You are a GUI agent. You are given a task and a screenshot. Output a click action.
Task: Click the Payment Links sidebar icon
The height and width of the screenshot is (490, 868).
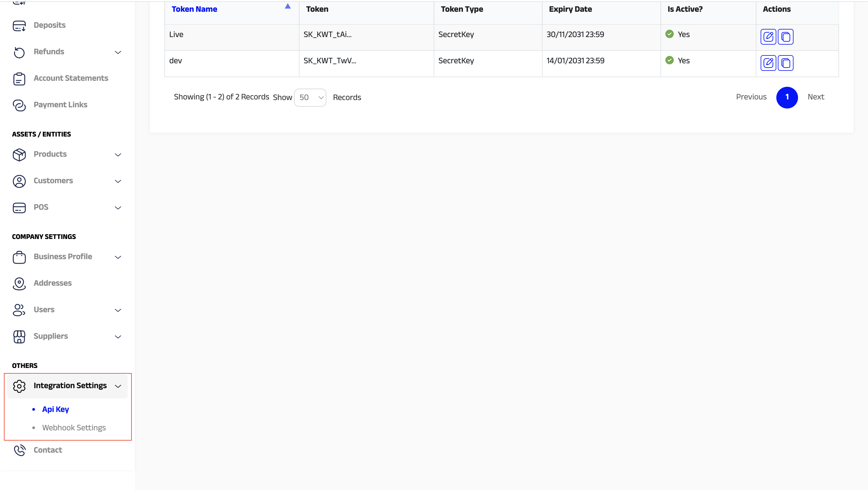point(19,105)
